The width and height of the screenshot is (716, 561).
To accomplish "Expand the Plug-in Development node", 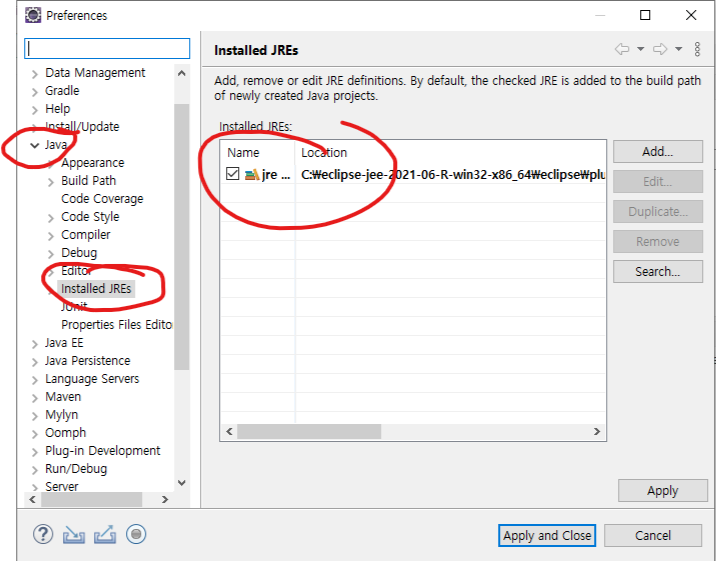I will point(35,452).
